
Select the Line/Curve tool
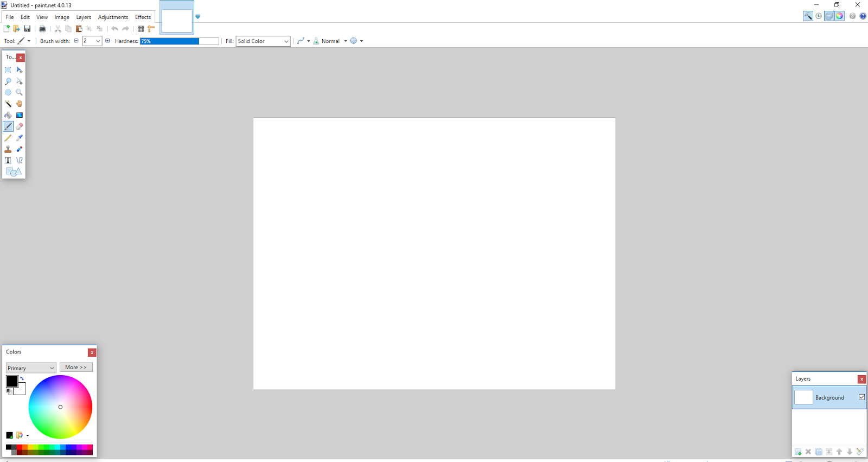(x=20, y=161)
